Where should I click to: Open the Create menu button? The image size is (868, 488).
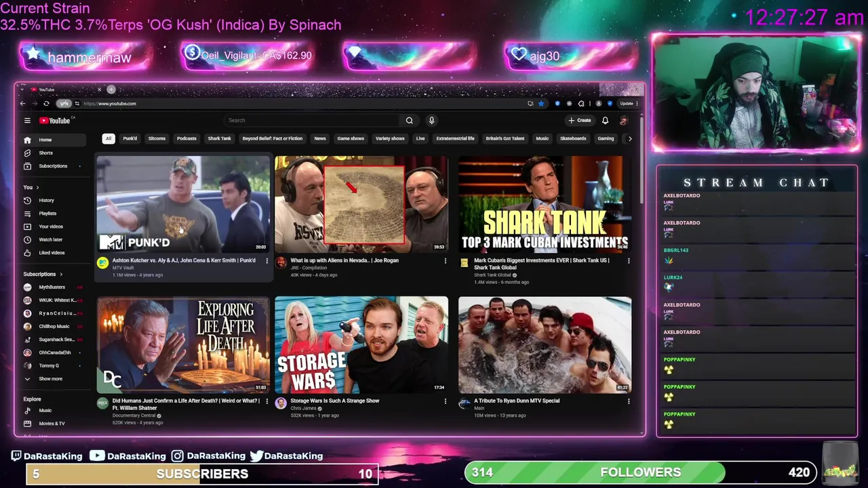pos(580,121)
